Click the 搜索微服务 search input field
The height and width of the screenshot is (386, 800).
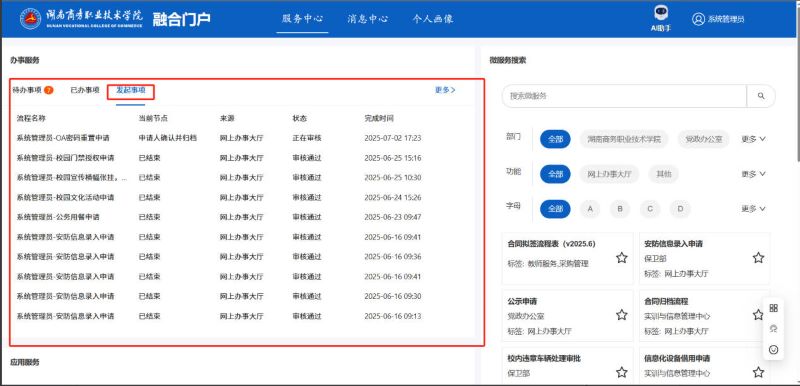point(624,96)
